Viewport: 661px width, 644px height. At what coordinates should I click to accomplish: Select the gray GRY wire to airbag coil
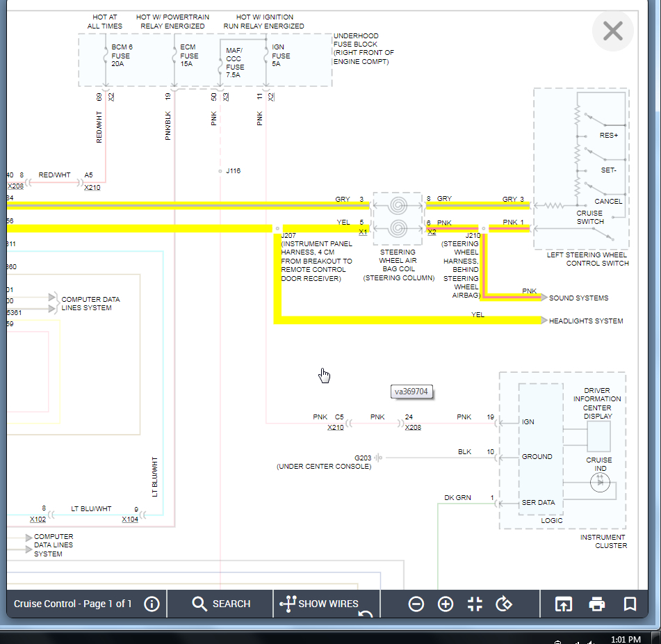[188, 206]
